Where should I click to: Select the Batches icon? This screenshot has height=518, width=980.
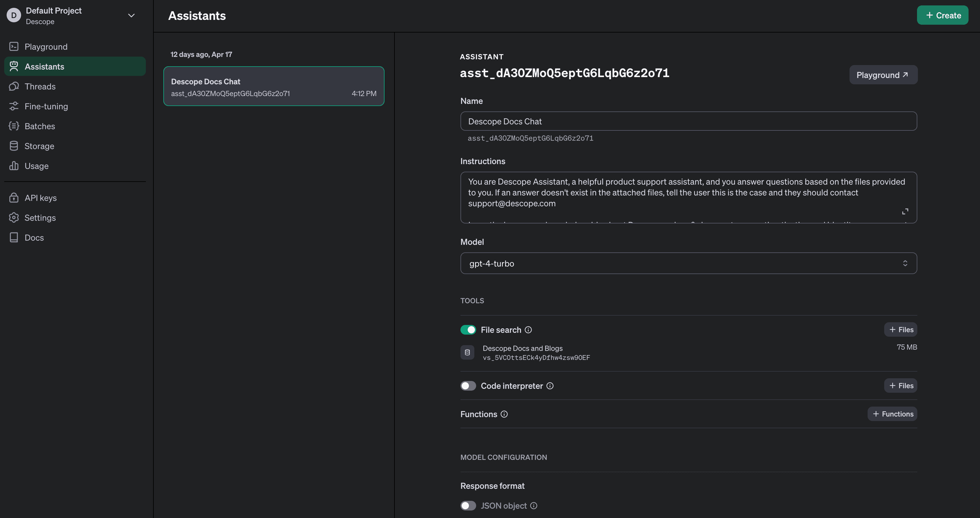[x=14, y=126]
